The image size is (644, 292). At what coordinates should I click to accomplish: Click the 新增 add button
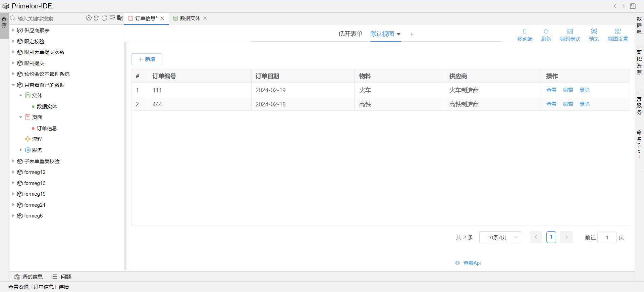point(147,59)
